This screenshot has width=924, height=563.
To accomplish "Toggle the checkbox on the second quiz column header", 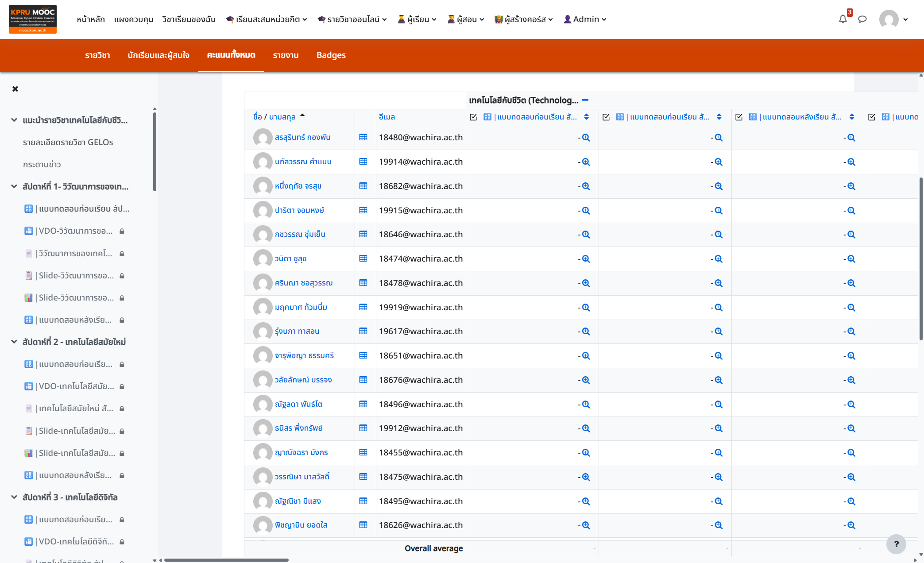I will [606, 117].
